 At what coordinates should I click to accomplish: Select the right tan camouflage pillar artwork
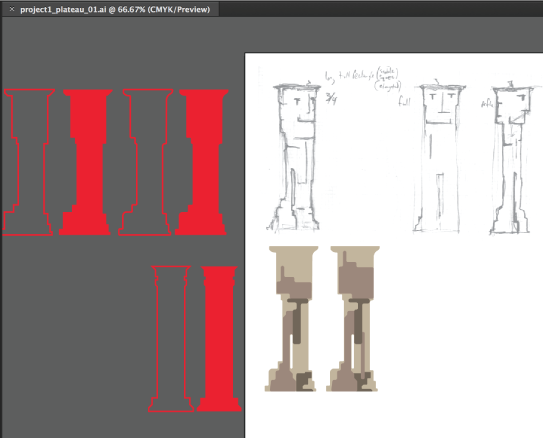click(353, 319)
